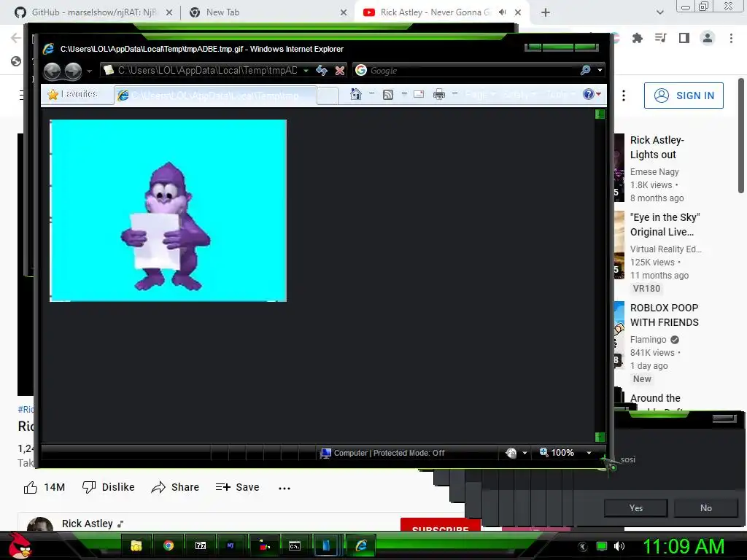747x560 pixels.
Task: Open 7-Zip from the taskbar
Action: [201, 545]
